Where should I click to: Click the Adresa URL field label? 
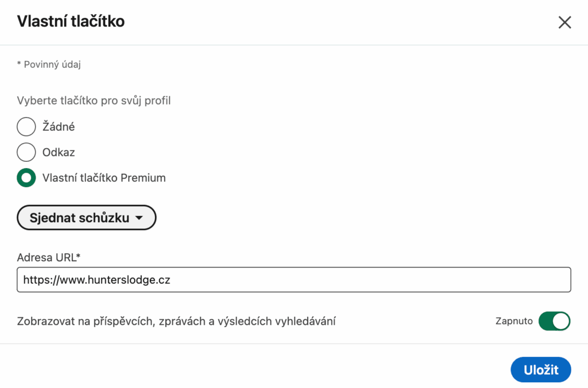click(49, 258)
